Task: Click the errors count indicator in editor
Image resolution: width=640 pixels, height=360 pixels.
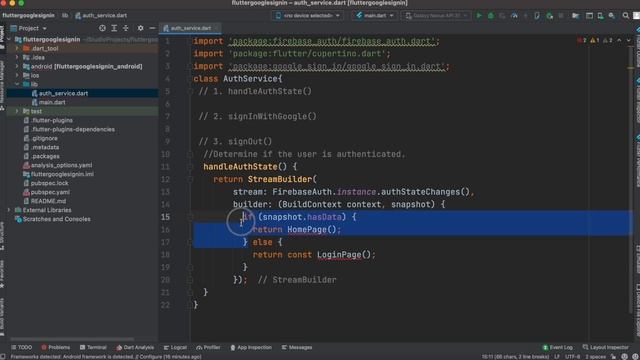Action: (582, 40)
